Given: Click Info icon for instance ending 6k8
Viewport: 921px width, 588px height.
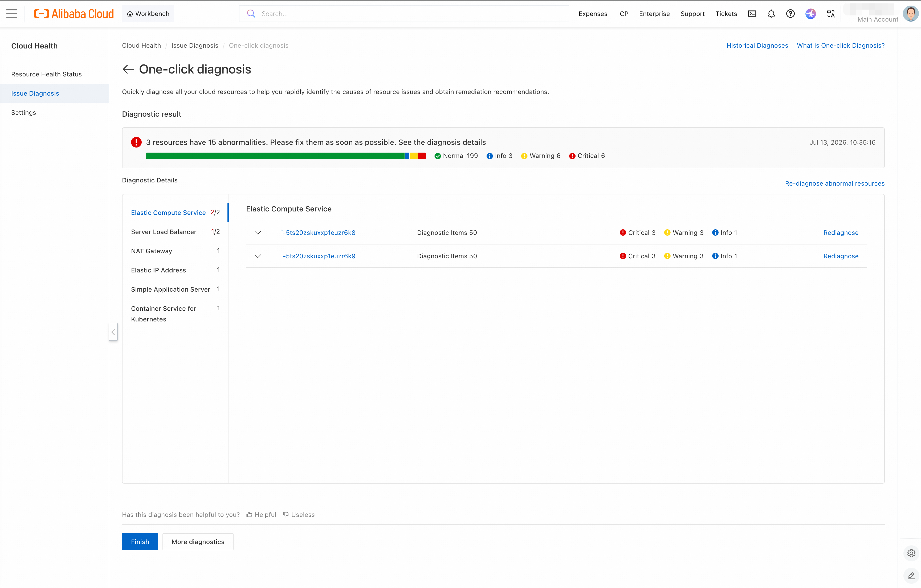Looking at the screenshot, I should pyautogui.click(x=715, y=232).
